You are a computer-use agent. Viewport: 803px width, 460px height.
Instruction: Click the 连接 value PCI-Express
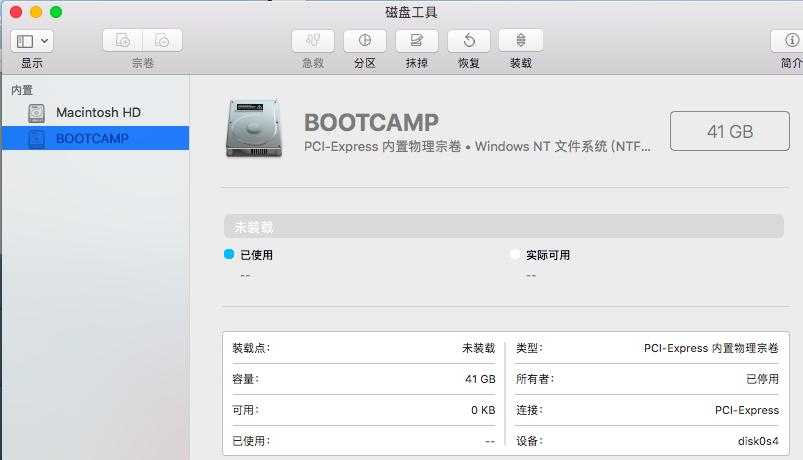[x=747, y=410]
